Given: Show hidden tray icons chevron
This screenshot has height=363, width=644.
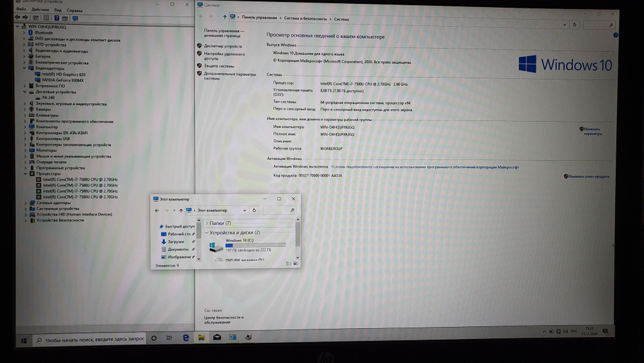Looking at the screenshot, I should 544,331.
